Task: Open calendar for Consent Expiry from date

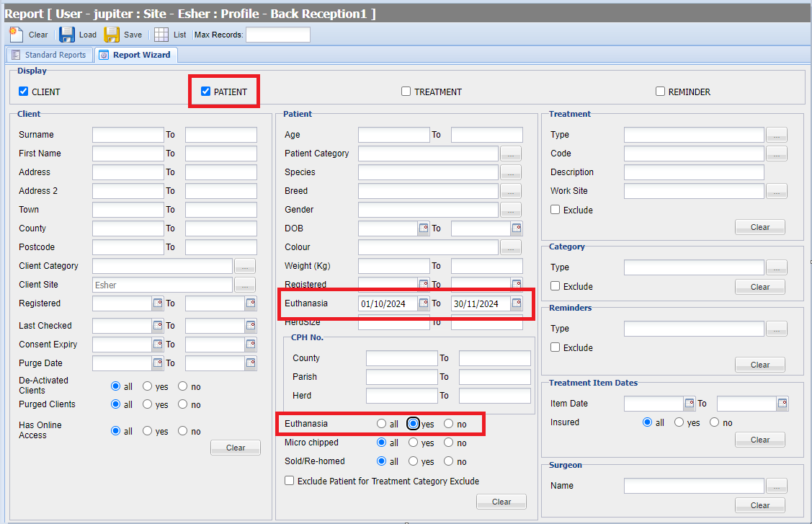Action: pos(158,344)
